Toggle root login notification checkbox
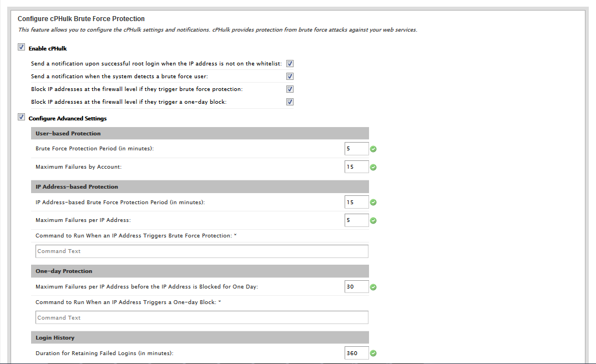 tap(290, 63)
